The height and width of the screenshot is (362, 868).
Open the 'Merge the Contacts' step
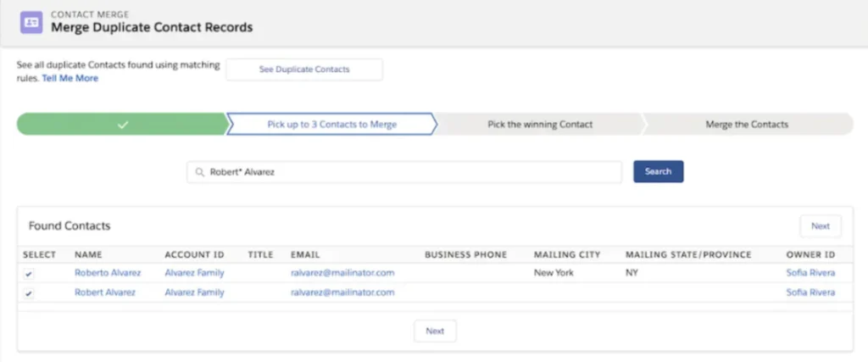click(746, 125)
